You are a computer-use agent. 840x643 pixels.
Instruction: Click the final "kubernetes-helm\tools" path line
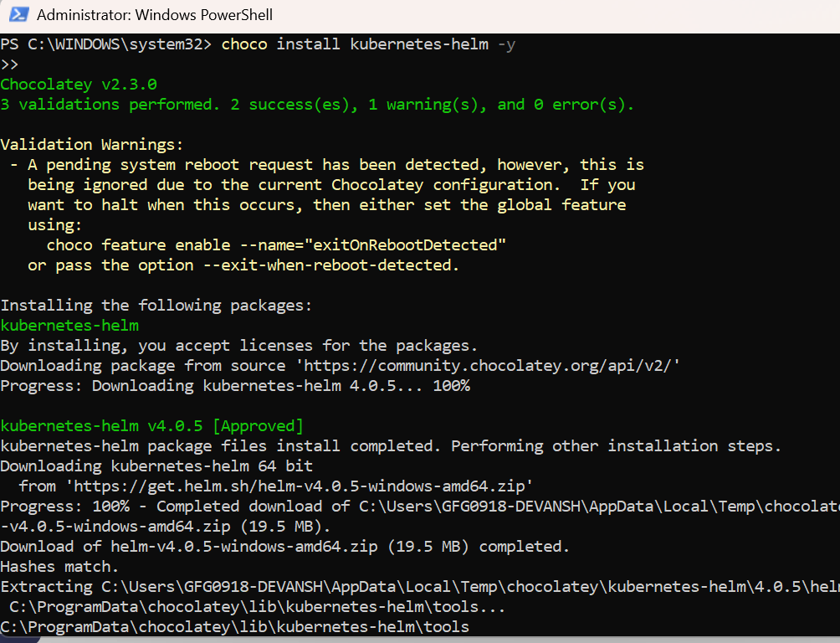coord(234,627)
